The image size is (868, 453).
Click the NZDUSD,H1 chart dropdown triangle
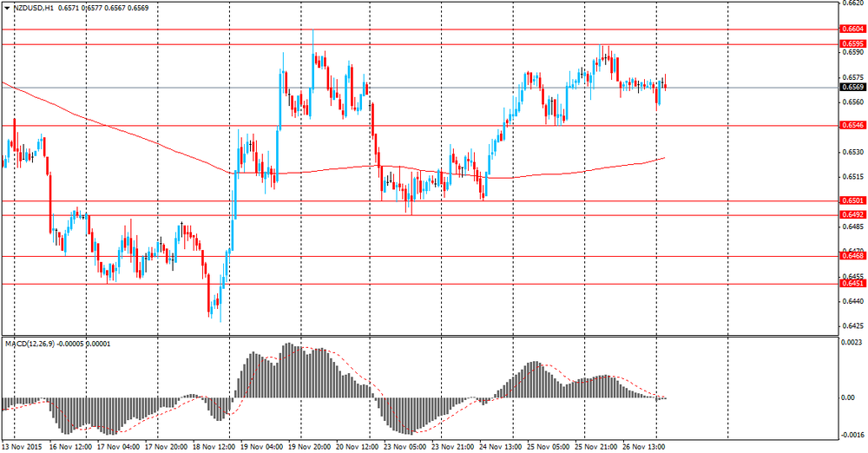7,9
